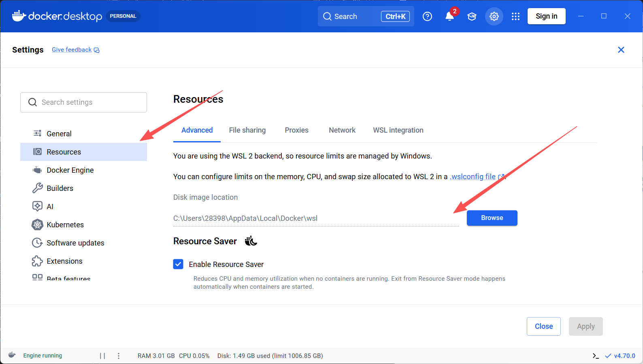
Task: Click the AI sparkle icon
Action: click(37, 206)
